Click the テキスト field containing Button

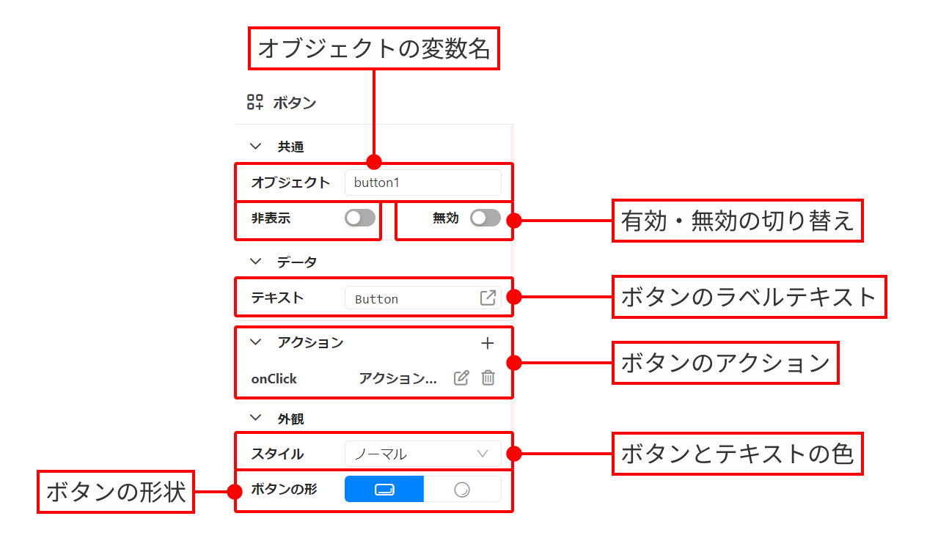tap(409, 298)
